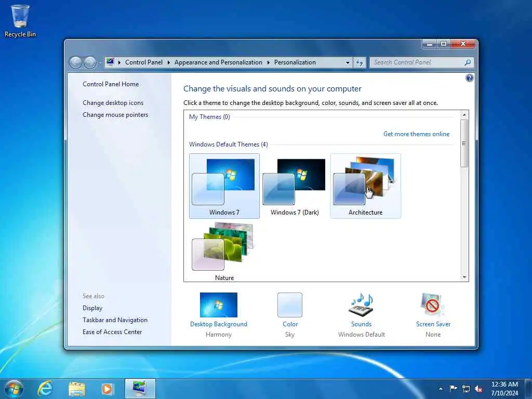This screenshot has height=399, width=532.
Task: Click the Control Panel breadcrumb
Action: (144, 62)
